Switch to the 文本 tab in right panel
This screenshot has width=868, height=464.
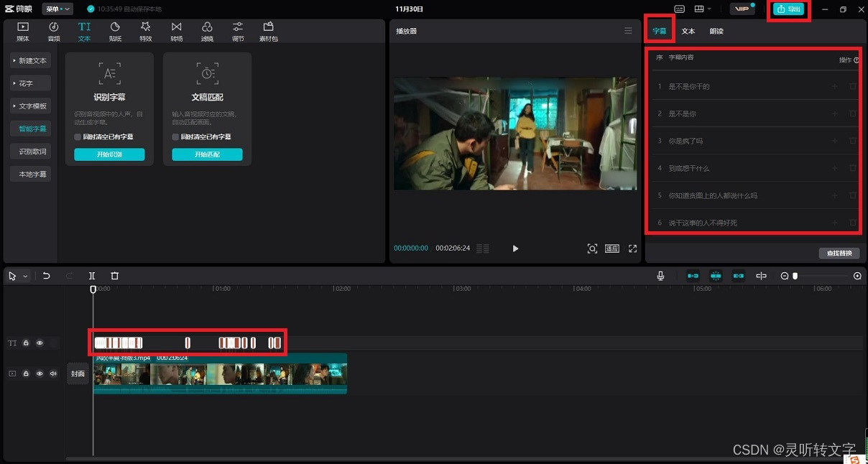coord(688,31)
